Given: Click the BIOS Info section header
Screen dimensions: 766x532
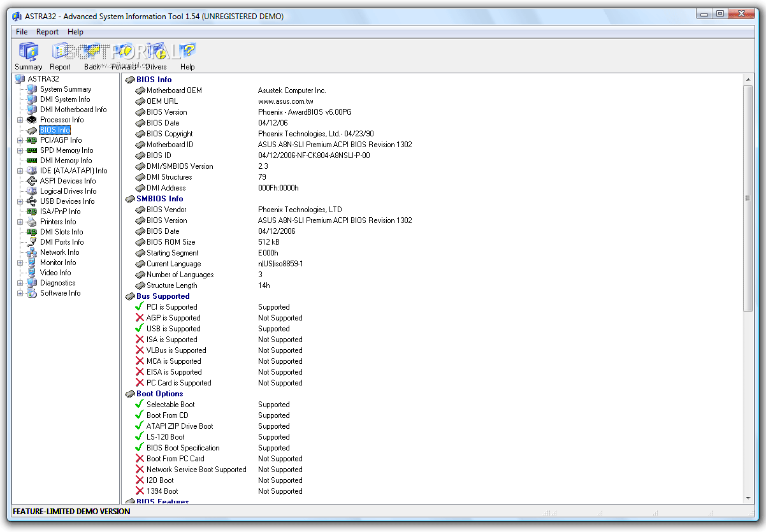Looking at the screenshot, I should [x=154, y=80].
